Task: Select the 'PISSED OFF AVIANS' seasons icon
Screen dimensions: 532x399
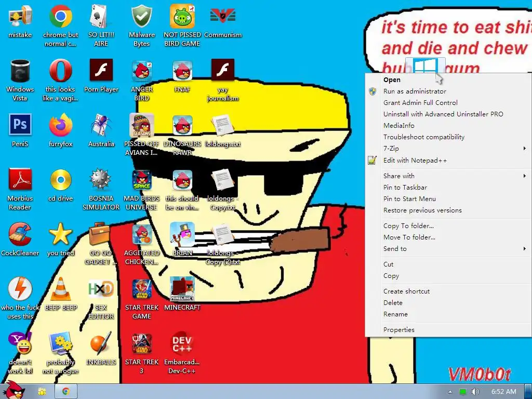Action: tap(141, 125)
